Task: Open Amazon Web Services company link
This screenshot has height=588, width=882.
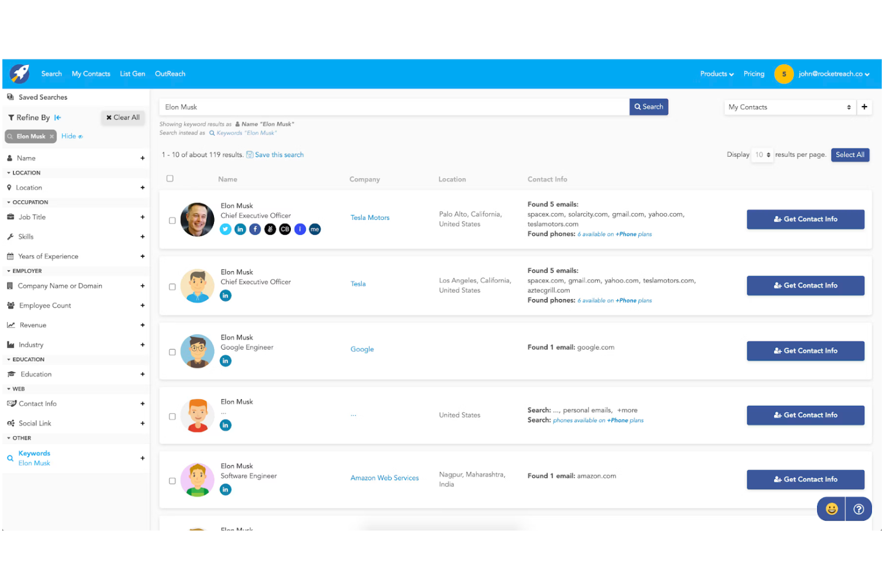Action: pos(384,478)
